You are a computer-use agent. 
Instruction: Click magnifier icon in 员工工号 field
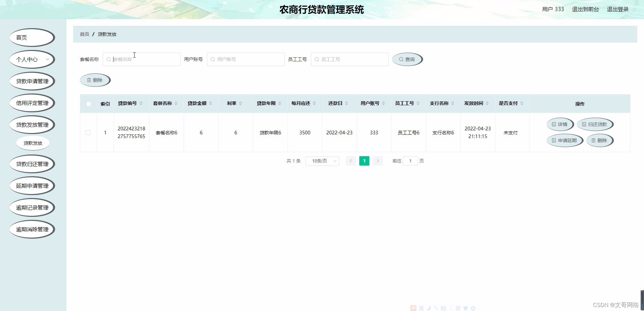click(316, 59)
